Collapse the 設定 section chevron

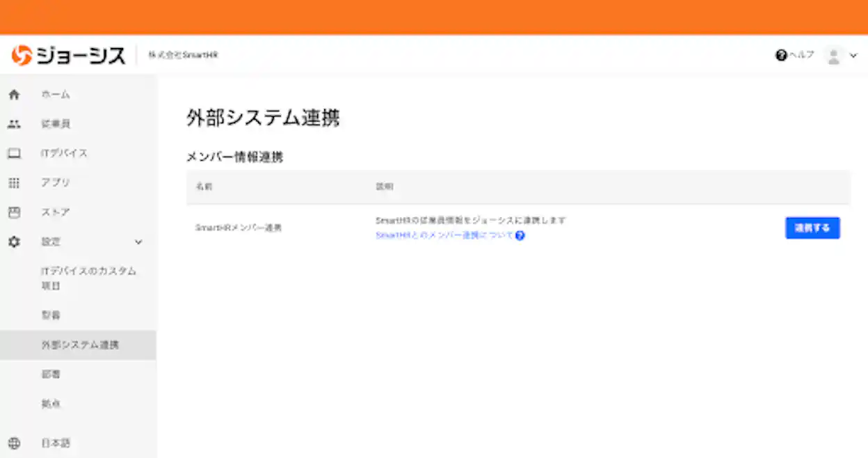(138, 242)
